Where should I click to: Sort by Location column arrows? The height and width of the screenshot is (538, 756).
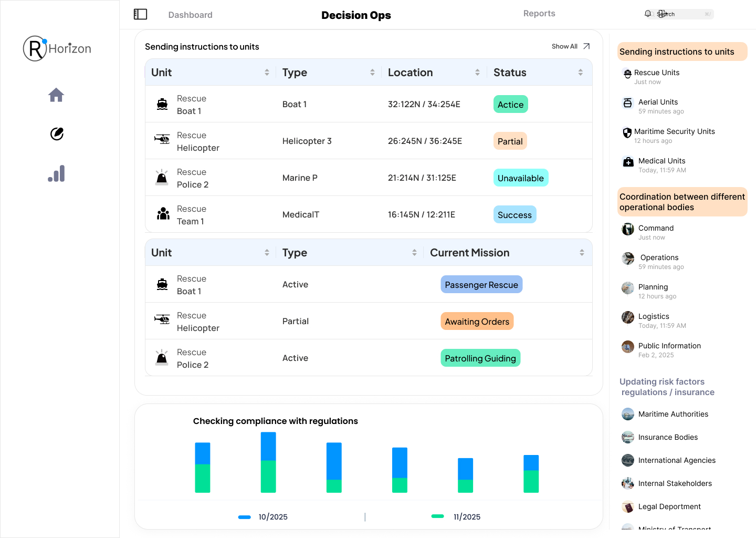tap(477, 73)
